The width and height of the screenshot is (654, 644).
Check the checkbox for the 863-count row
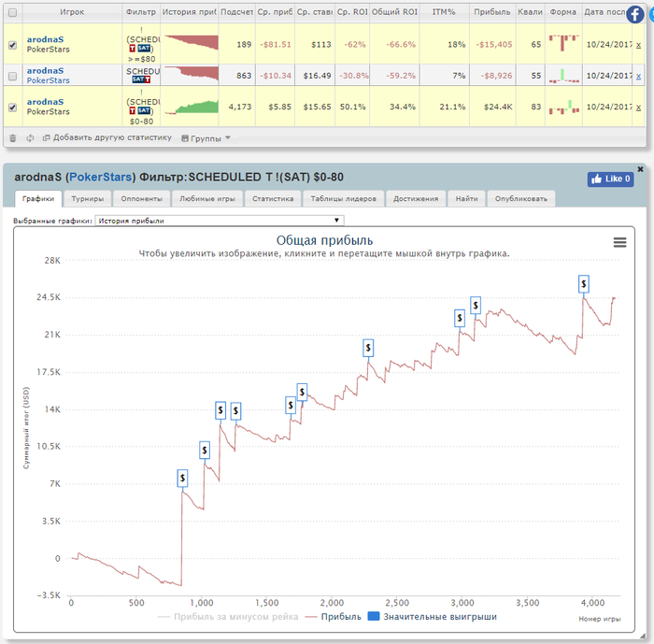click(12, 77)
